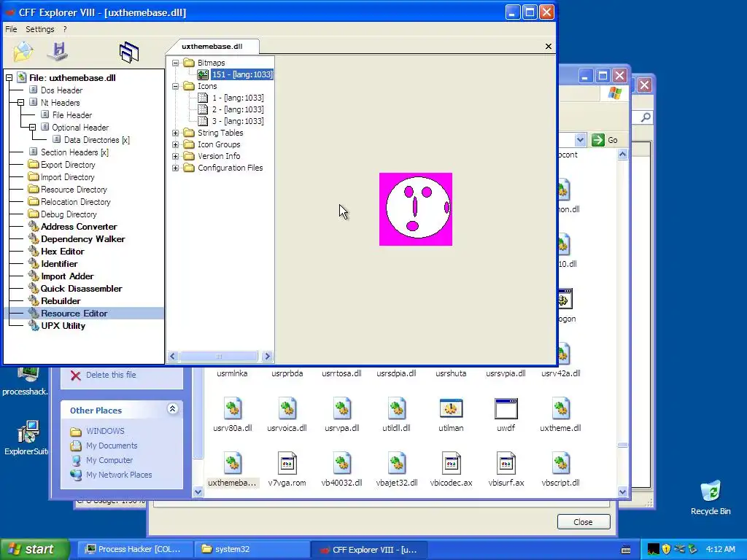
Task: Expand the String Tables folder
Action: 175,133
